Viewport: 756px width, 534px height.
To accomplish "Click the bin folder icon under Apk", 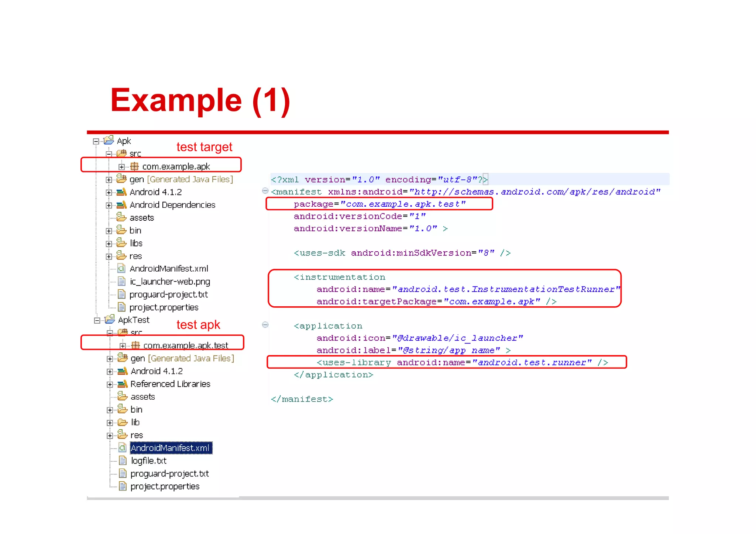I will [122, 230].
